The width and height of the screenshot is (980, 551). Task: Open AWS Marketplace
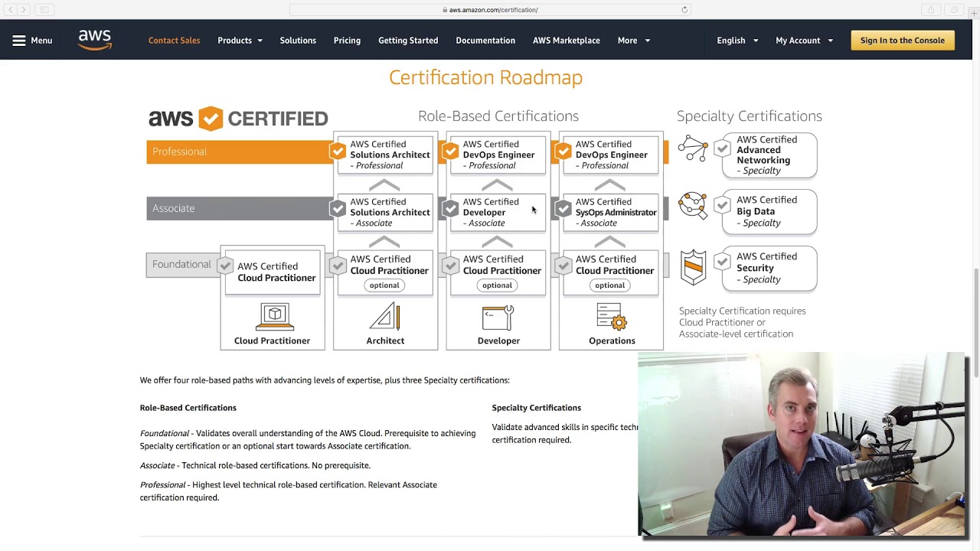pyautogui.click(x=567, y=41)
